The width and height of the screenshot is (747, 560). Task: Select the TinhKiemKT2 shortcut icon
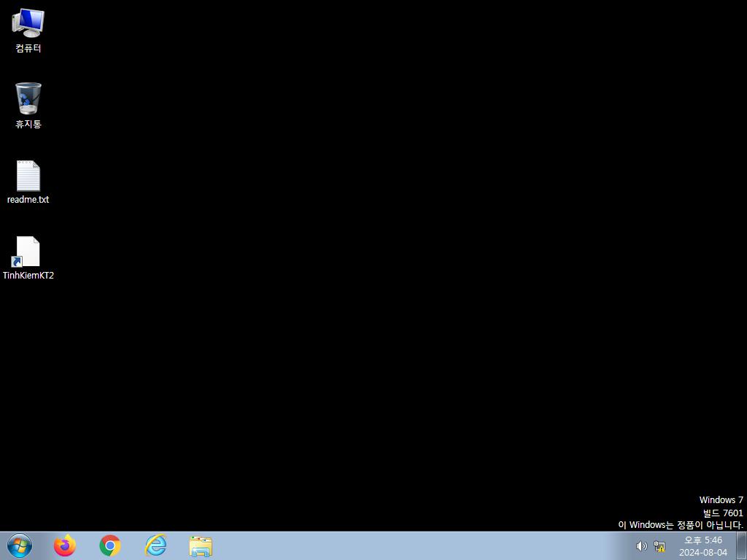pos(26,252)
